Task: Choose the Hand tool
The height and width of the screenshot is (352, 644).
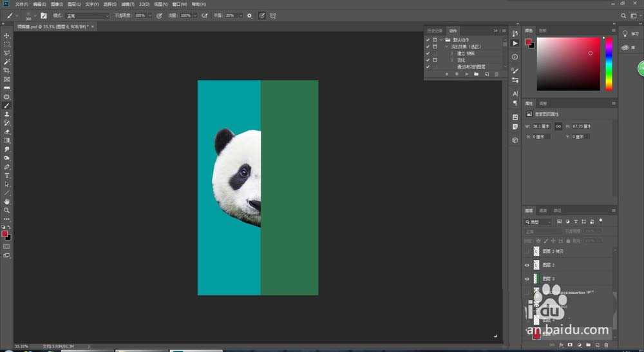Action: click(x=7, y=202)
